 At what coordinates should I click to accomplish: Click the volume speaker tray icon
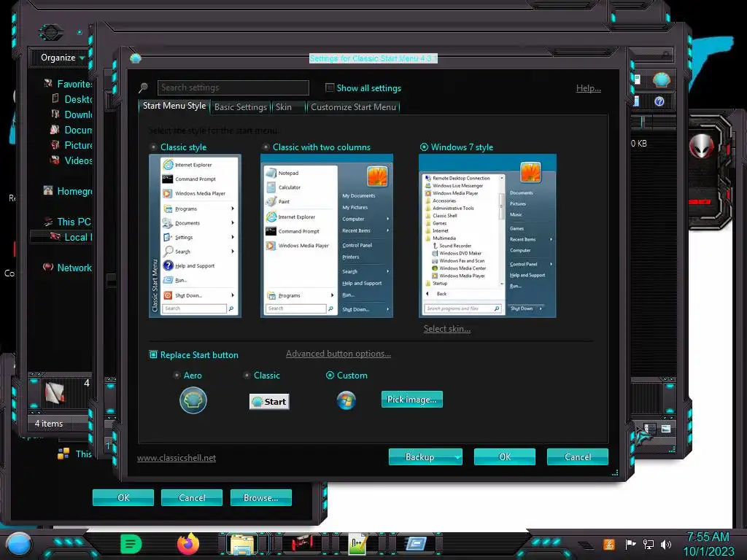point(666,544)
